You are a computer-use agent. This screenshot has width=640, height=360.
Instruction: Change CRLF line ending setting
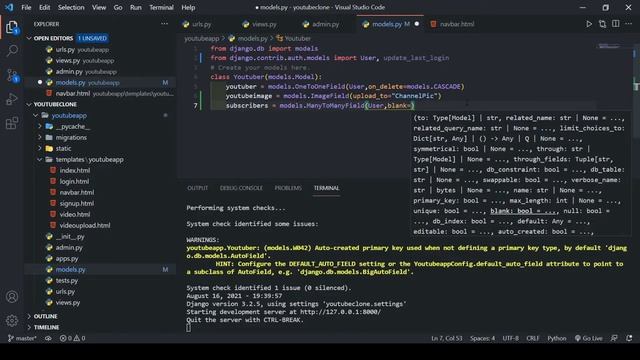coord(533,338)
